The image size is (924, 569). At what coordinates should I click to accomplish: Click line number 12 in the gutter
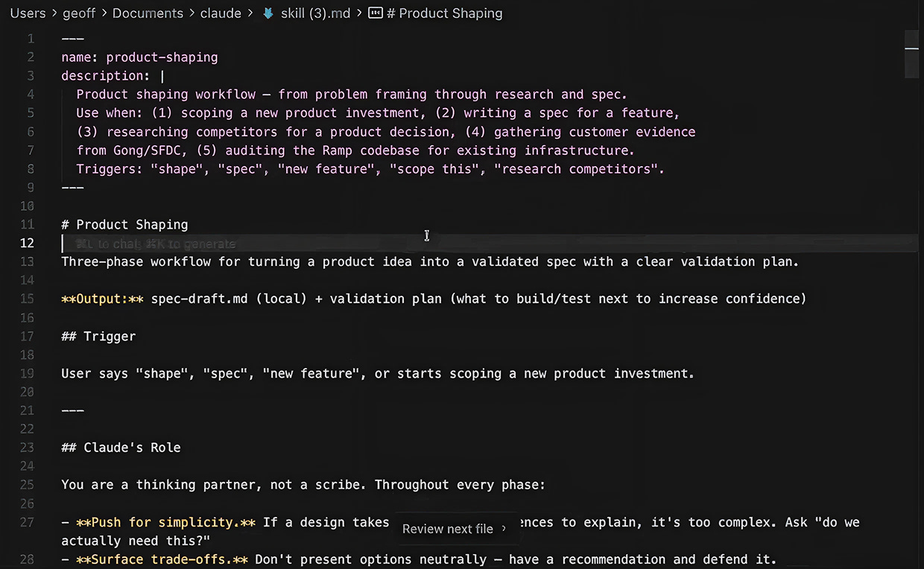point(27,243)
